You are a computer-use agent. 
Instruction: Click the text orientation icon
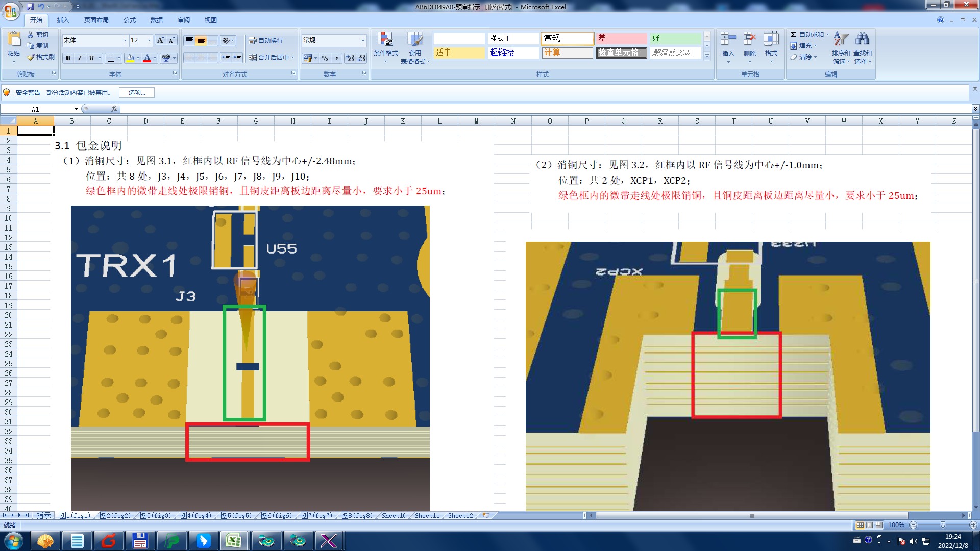point(226,40)
